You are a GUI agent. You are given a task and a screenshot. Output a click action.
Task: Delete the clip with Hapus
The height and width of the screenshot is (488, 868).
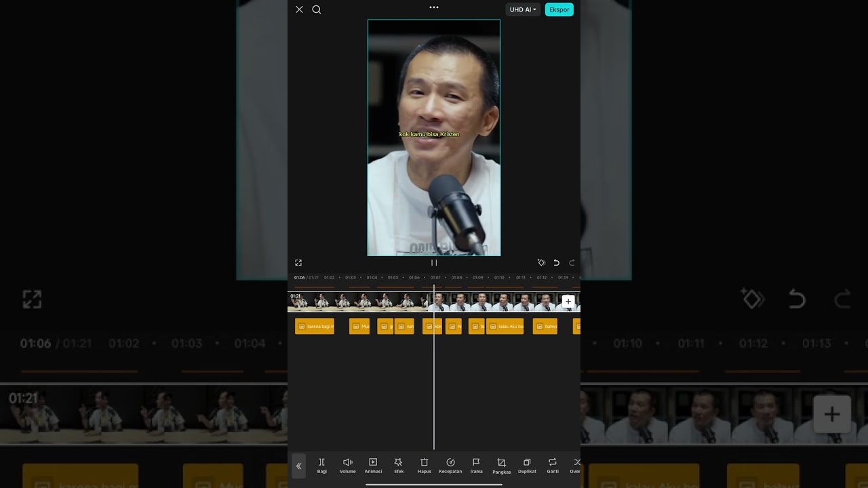(x=425, y=466)
